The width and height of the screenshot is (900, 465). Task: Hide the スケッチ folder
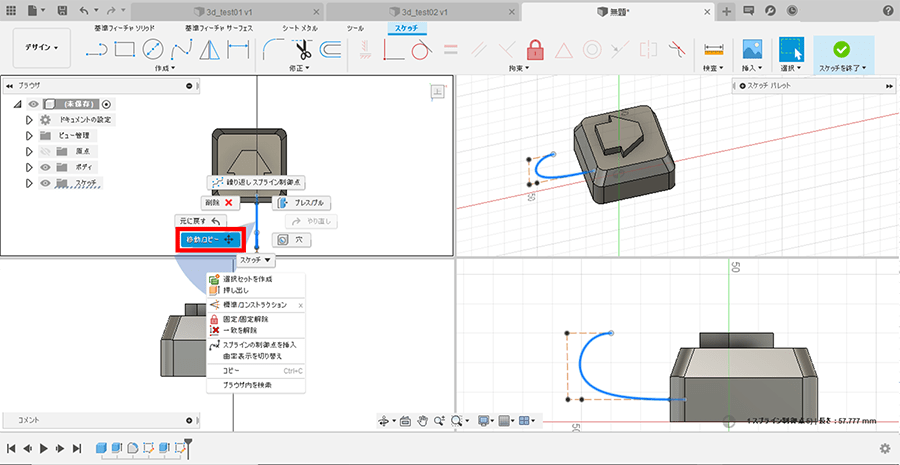(x=45, y=183)
